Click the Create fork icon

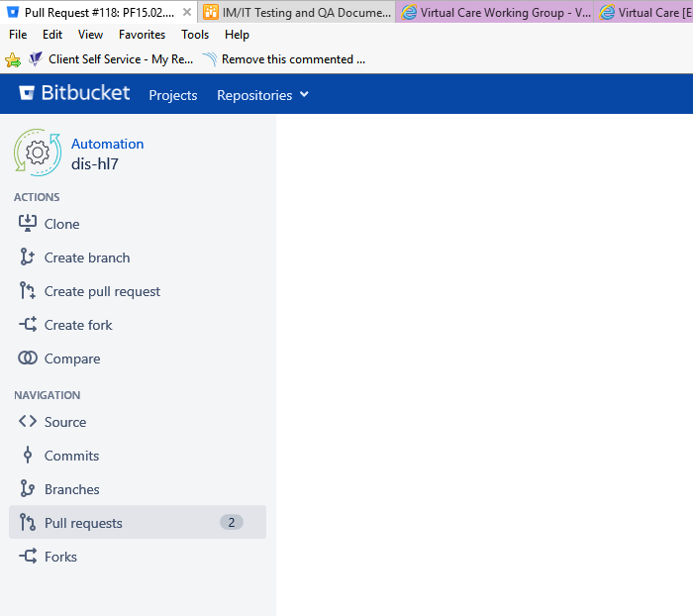point(28,324)
